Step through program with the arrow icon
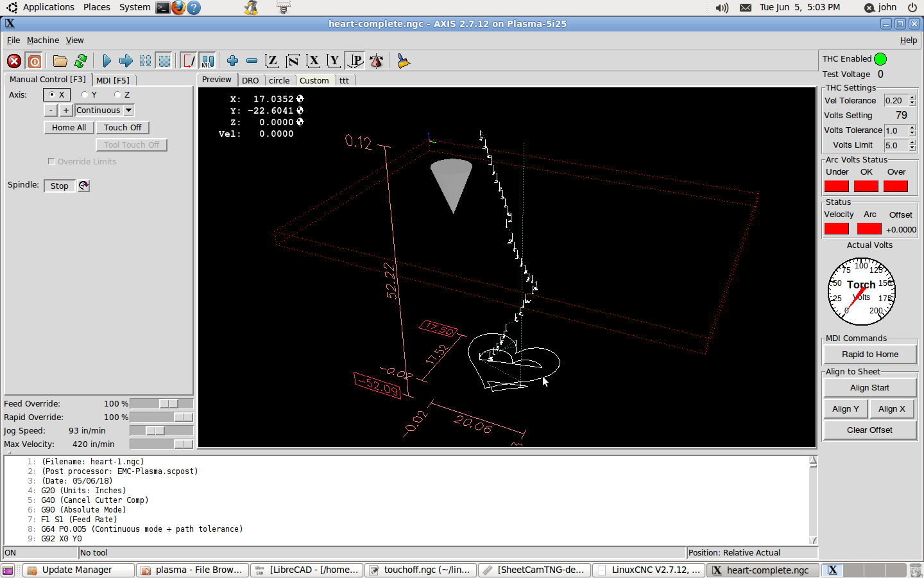 [126, 61]
